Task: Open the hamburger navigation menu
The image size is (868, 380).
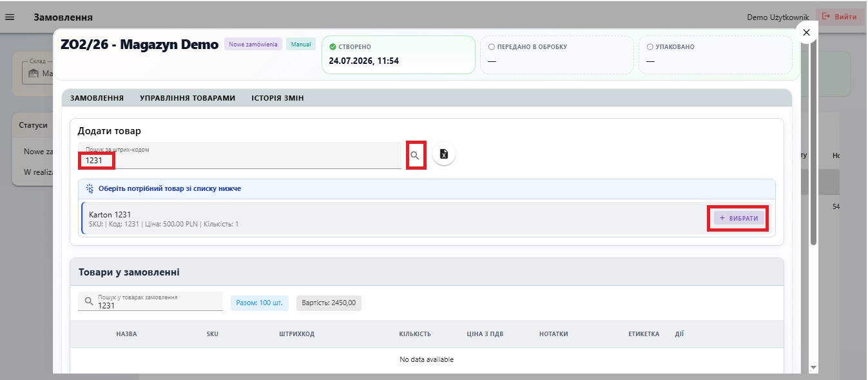Action: click(x=10, y=17)
